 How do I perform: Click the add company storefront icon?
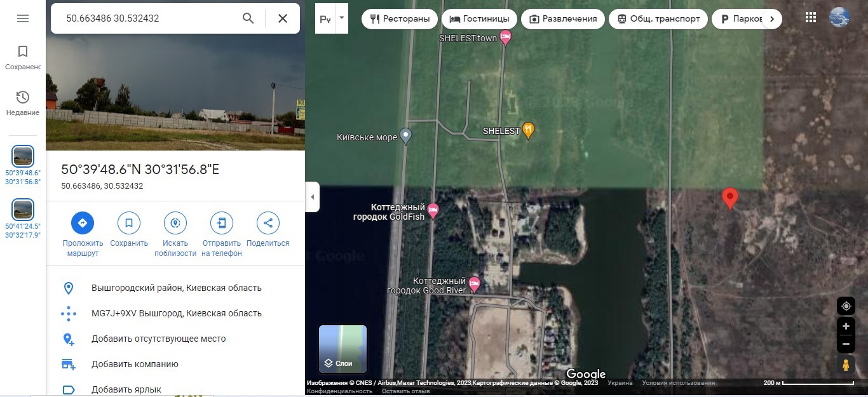pyautogui.click(x=69, y=364)
